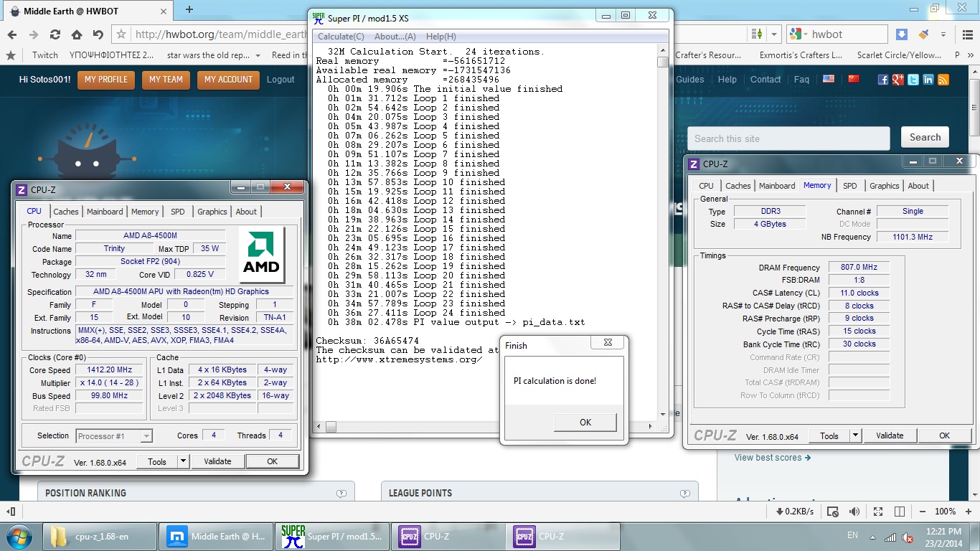
Task: Click the download manager icon in browser toolbar
Action: click(902, 34)
